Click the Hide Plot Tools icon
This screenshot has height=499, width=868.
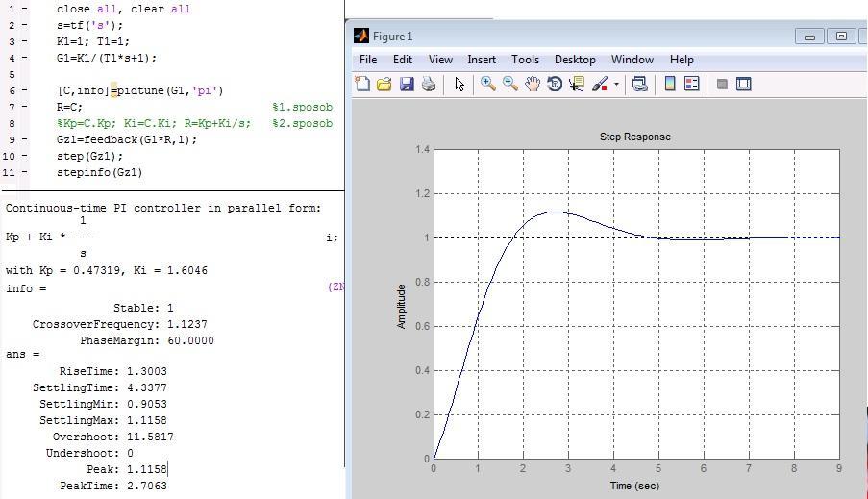tap(722, 85)
